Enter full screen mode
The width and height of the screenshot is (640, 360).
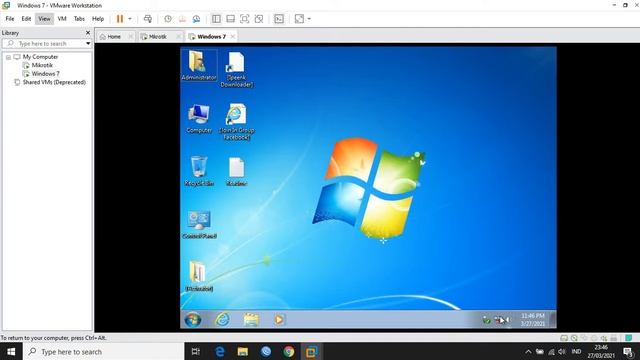pyautogui.click(x=244, y=19)
